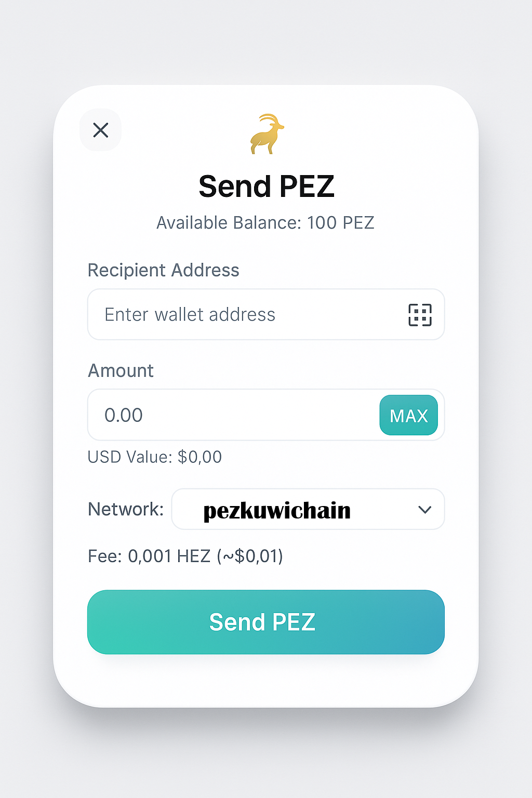The image size is (532, 798).
Task: Click the Amount field label
Action: click(x=121, y=371)
